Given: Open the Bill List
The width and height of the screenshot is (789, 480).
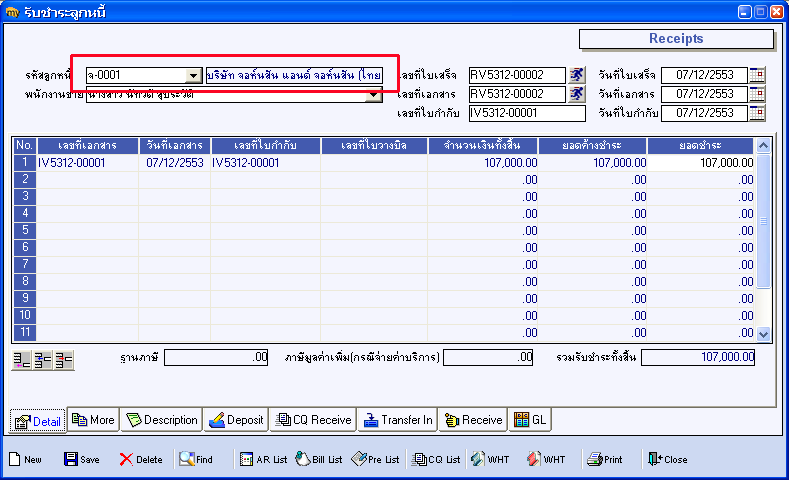Looking at the screenshot, I should (319, 459).
